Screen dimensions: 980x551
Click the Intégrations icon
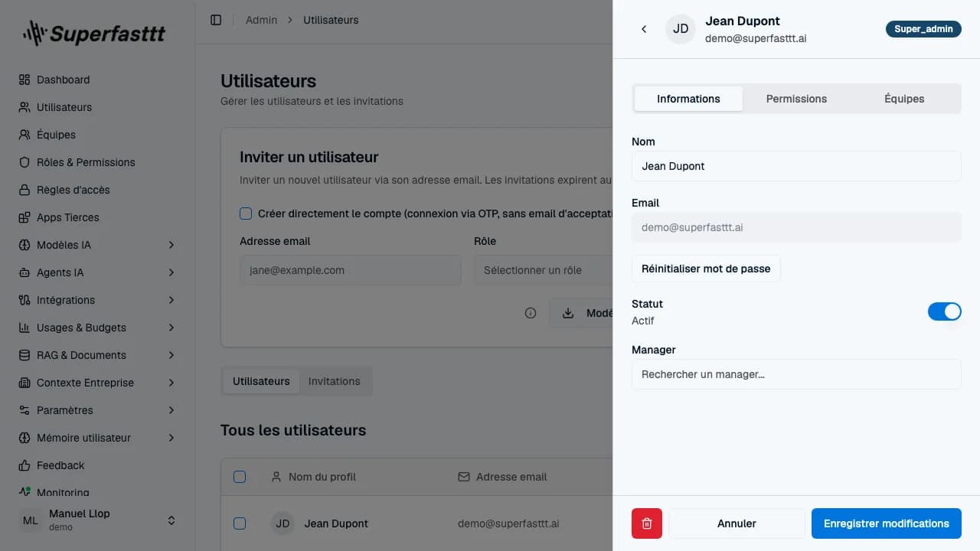(24, 300)
